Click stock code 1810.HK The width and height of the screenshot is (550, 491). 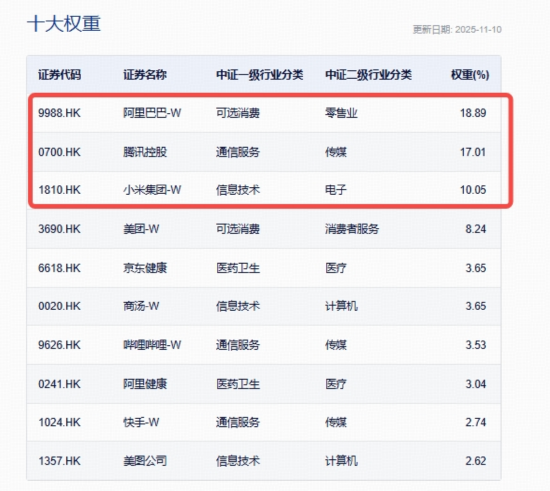coord(59,190)
